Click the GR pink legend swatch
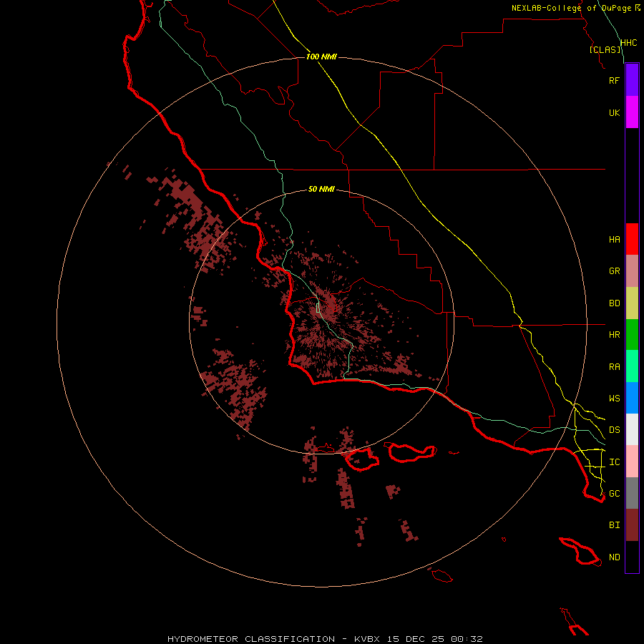 click(632, 270)
